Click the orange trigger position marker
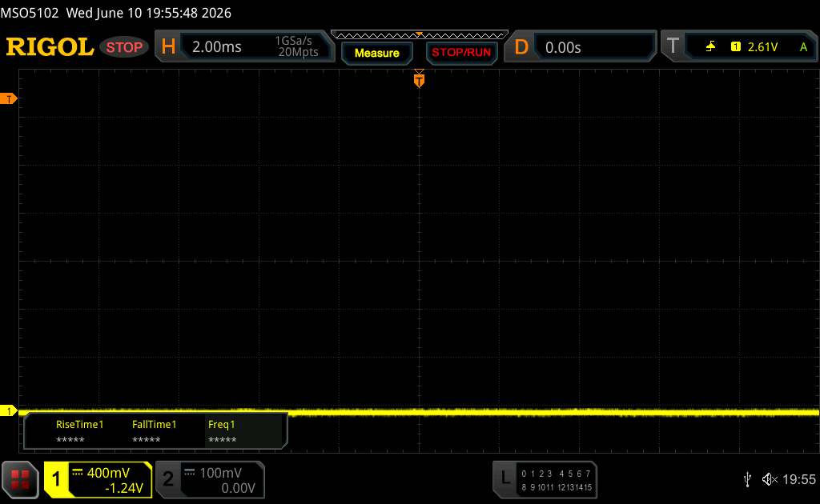820x504 pixels. click(x=419, y=80)
